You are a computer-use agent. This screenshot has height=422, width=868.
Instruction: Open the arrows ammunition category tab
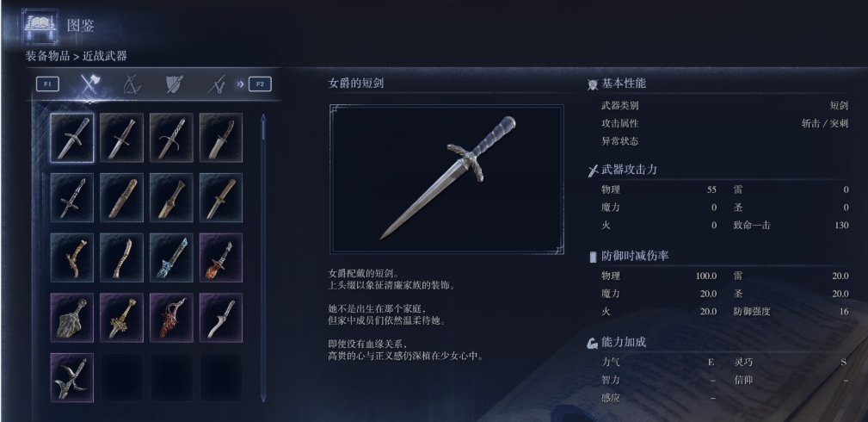217,84
